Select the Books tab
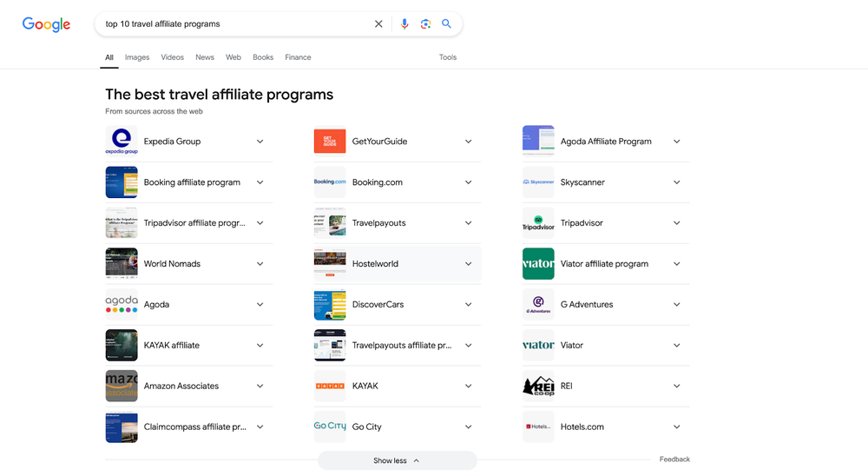The width and height of the screenshot is (868, 476). tap(263, 57)
